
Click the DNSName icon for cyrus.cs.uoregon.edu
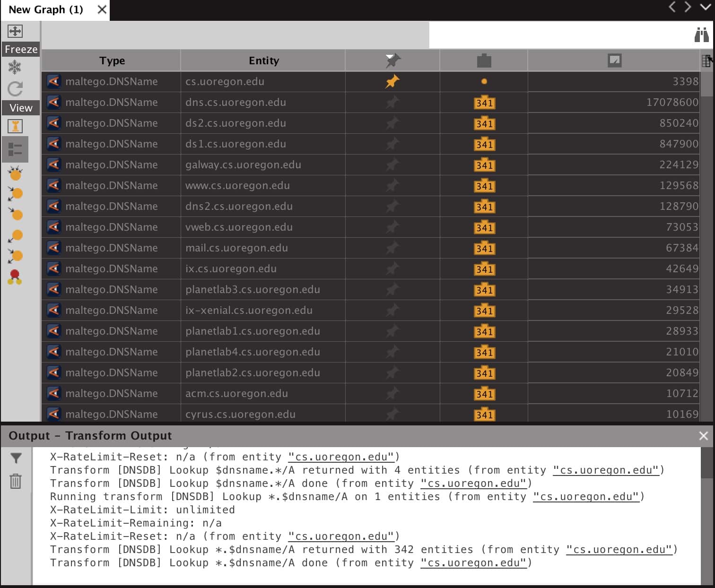tap(54, 414)
